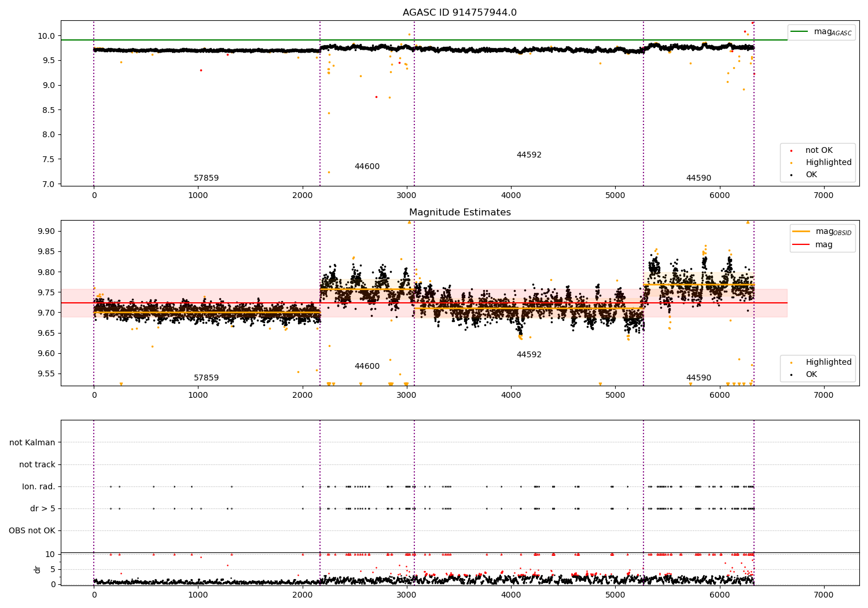868x608 pixels.
Task: Click the 'Magnitude Estimates' plot title
Action: pos(459,213)
